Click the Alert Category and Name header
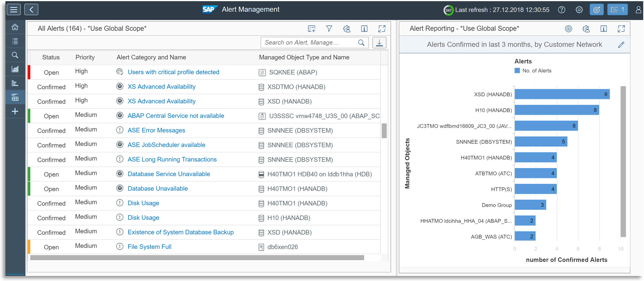Viewport: 644px width, 281px height. pos(151,57)
